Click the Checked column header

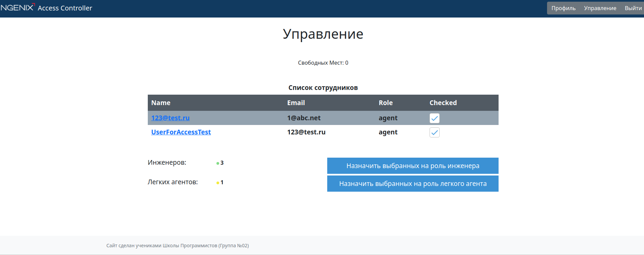443,103
